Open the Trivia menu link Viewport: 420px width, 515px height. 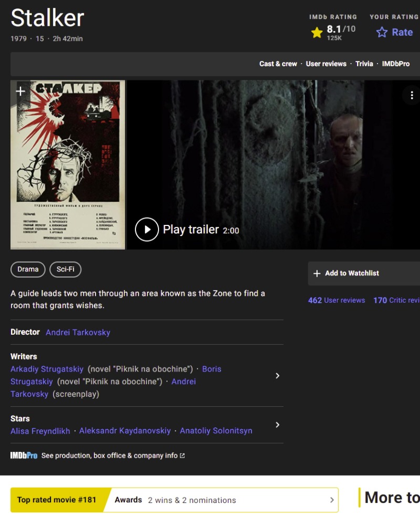[364, 64]
